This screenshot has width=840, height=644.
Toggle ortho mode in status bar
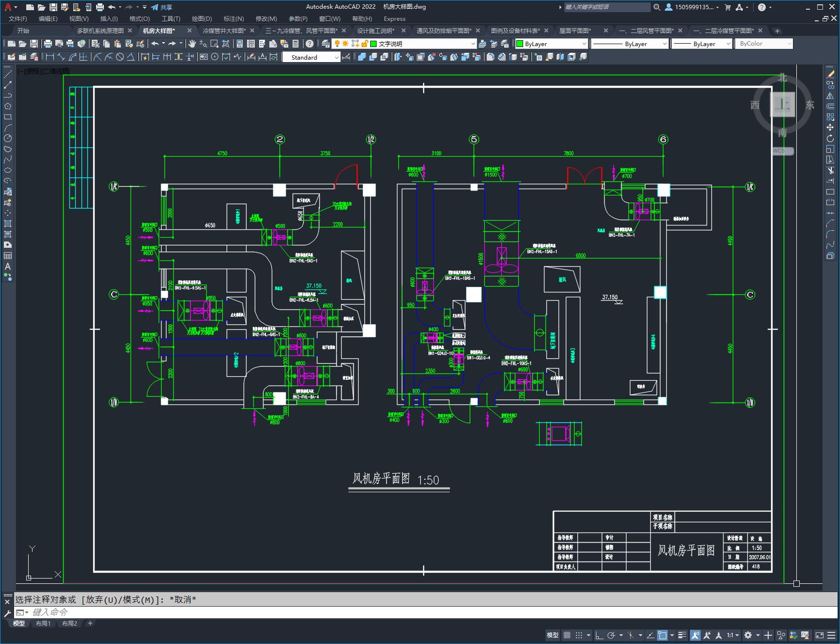click(599, 635)
